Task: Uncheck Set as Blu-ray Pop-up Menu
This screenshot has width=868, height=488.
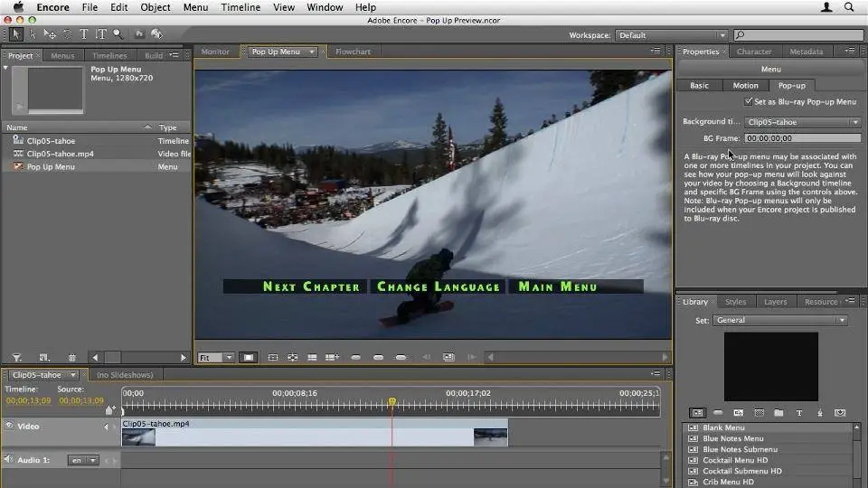Action: [749, 101]
